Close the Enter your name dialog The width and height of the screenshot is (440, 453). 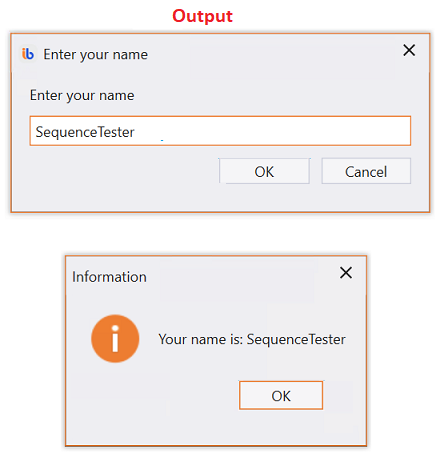(x=409, y=50)
